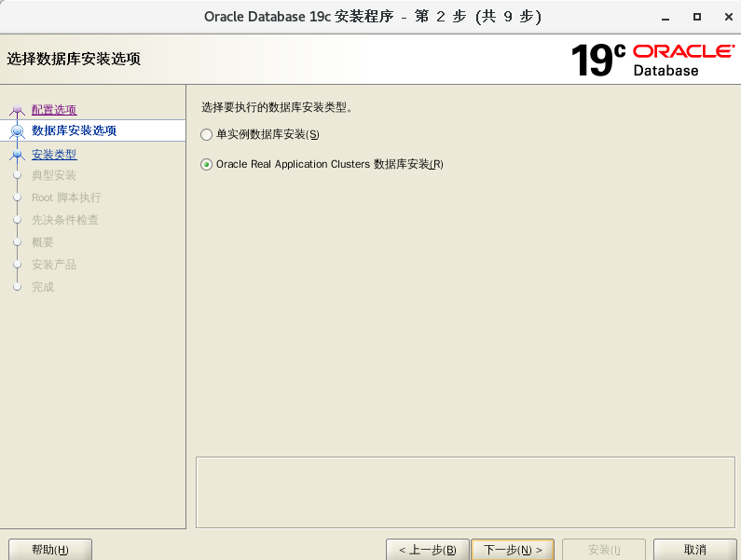
Task: Click the 先决条件检查 step text
Action: pos(65,220)
